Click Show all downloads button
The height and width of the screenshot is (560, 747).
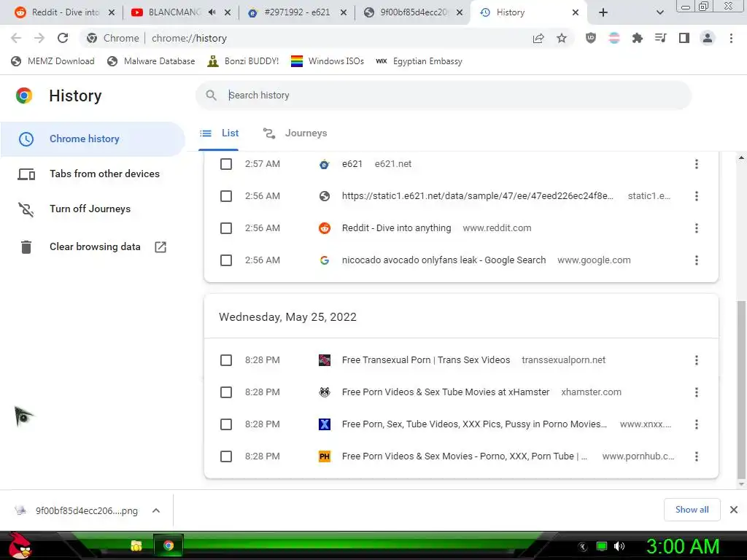tap(692, 510)
